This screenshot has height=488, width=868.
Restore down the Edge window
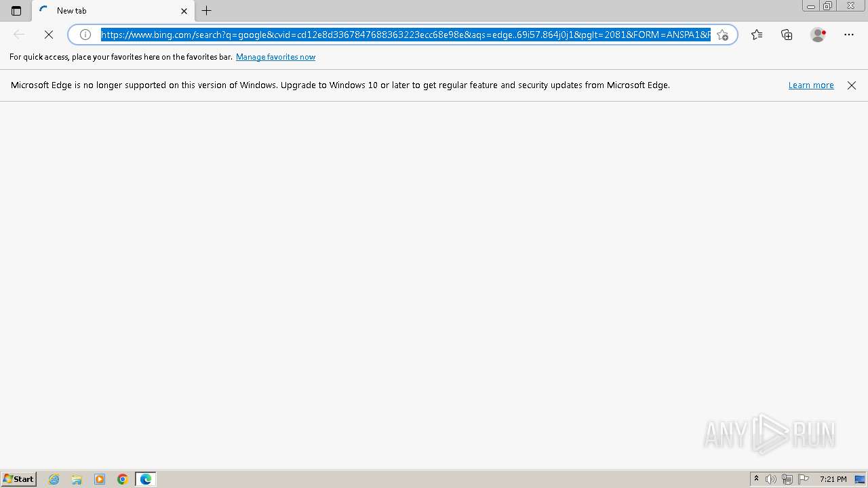click(828, 6)
